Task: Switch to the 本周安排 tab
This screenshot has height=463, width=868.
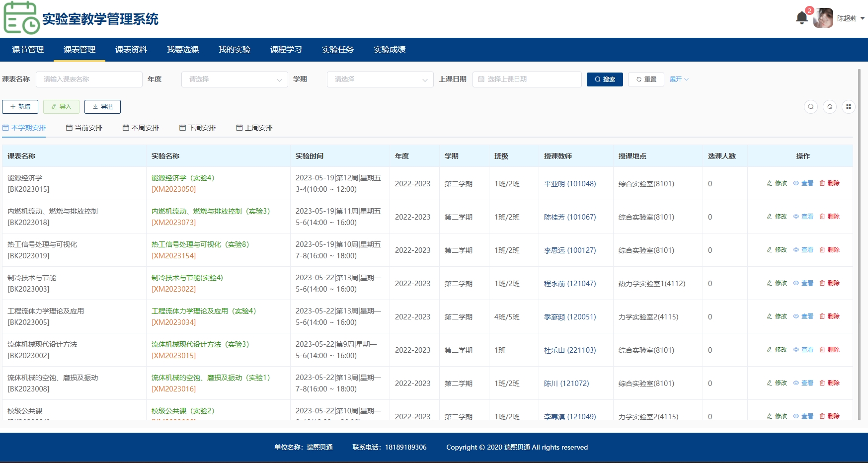Action: pyautogui.click(x=141, y=127)
